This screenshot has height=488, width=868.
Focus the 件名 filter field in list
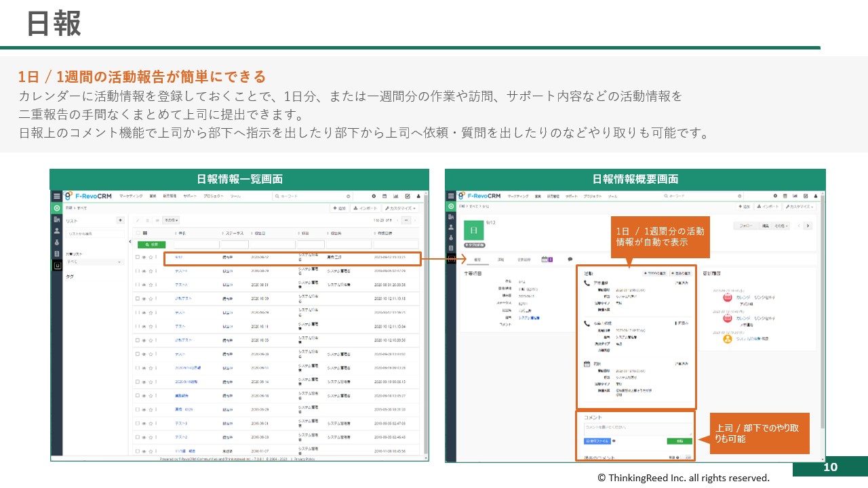tap(197, 245)
